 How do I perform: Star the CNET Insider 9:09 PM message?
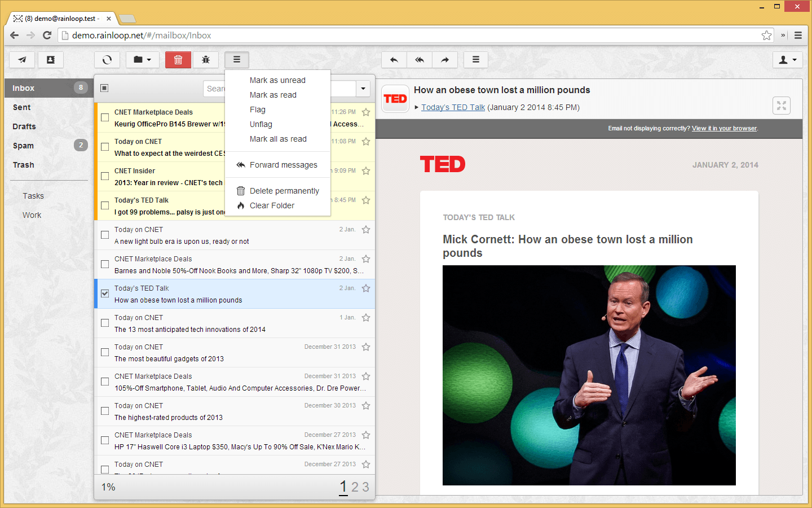(x=366, y=170)
